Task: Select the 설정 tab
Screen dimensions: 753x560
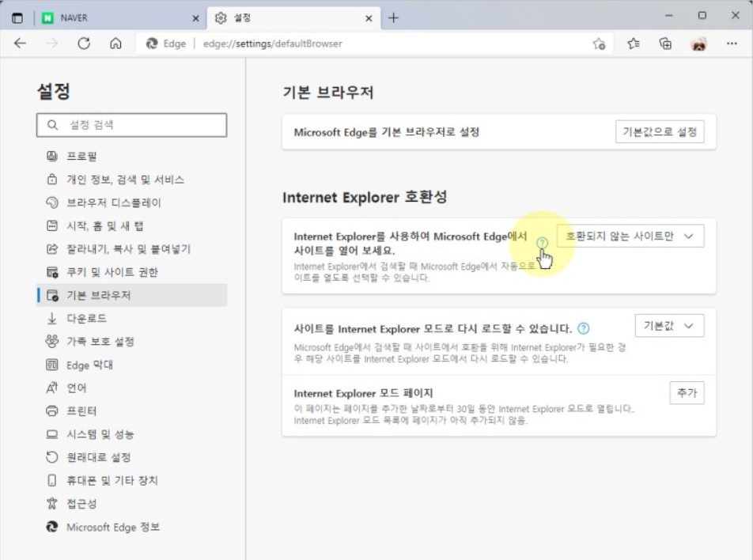Action: point(294,18)
